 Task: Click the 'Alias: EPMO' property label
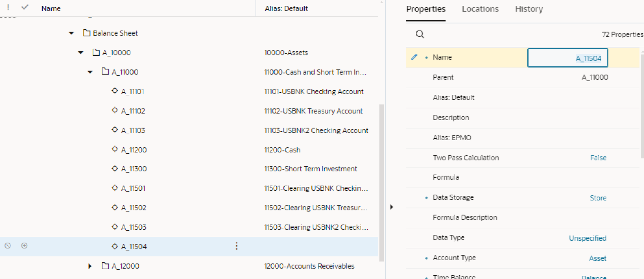point(452,138)
